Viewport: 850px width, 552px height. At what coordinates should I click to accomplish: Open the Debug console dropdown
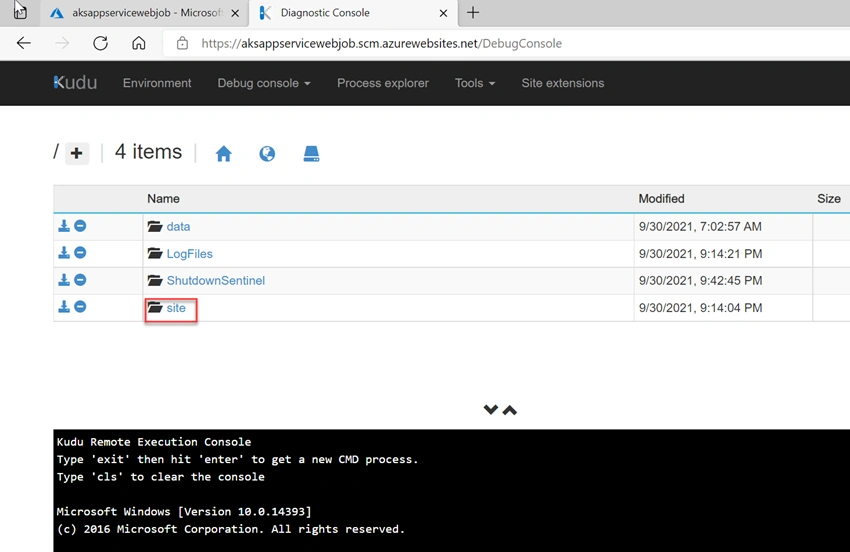tap(264, 83)
